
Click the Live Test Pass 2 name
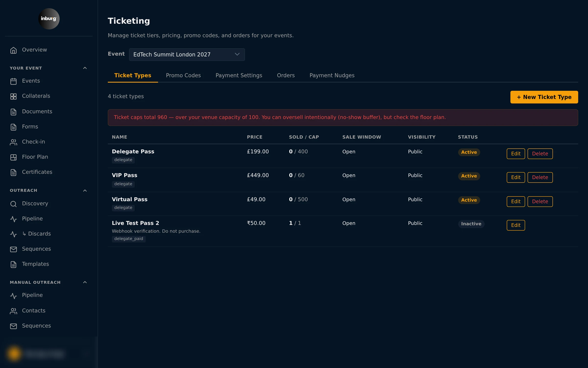click(135, 223)
